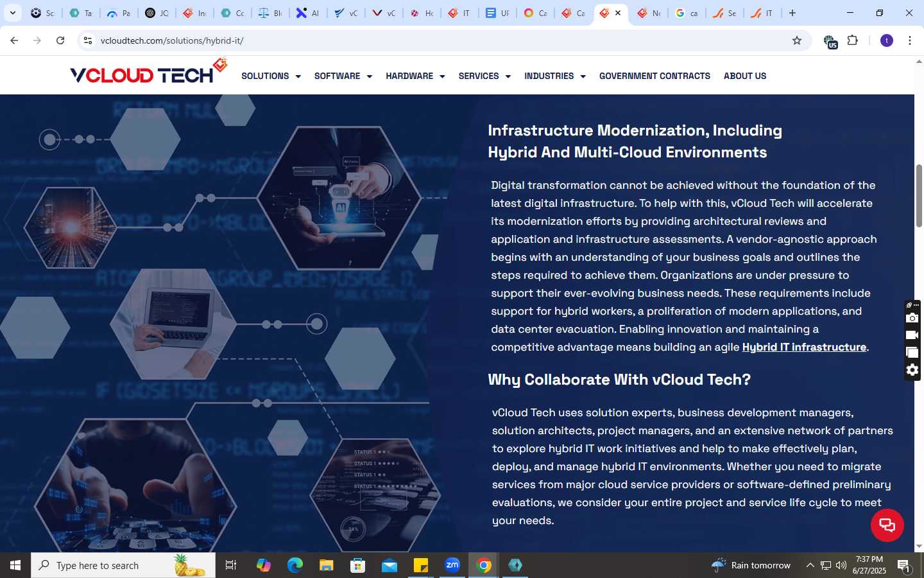Image resolution: width=924 pixels, height=578 pixels.
Task: Expand the SOFTWARE menu
Action: [343, 76]
